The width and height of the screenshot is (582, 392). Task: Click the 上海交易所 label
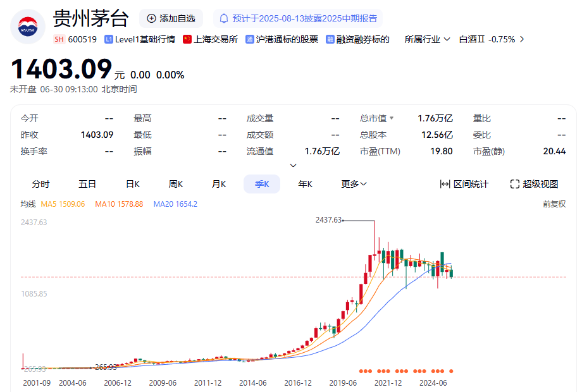(216, 39)
